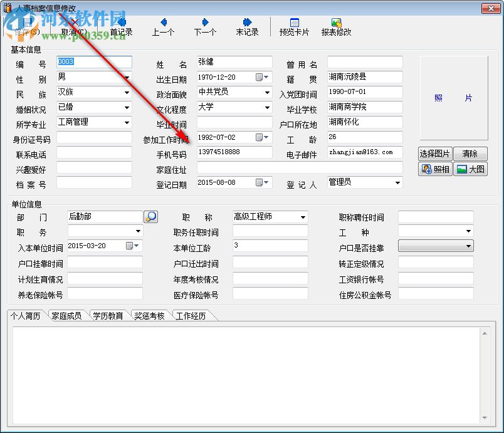Viewport: 504px width, 433px height.
Task: Click the 本单位工龄 field showing 3
Action: coord(270,246)
